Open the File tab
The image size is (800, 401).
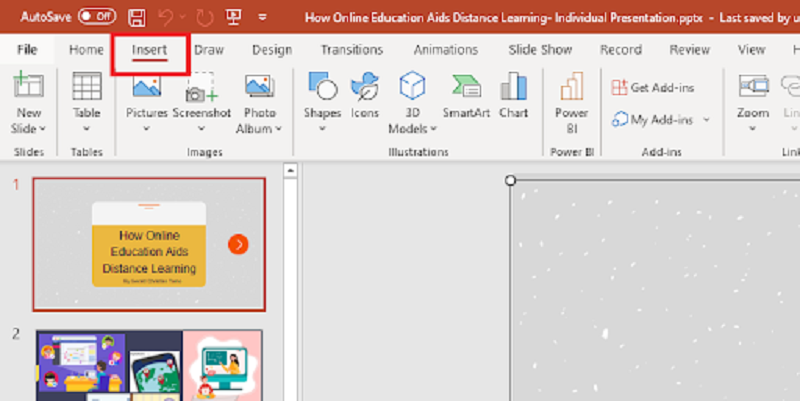tap(27, 49)
